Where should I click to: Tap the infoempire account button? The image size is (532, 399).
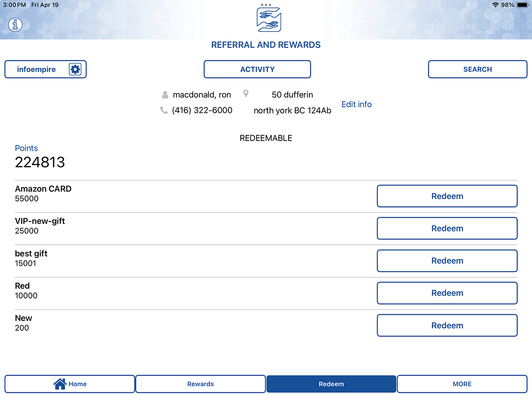[x=45, y=69]
